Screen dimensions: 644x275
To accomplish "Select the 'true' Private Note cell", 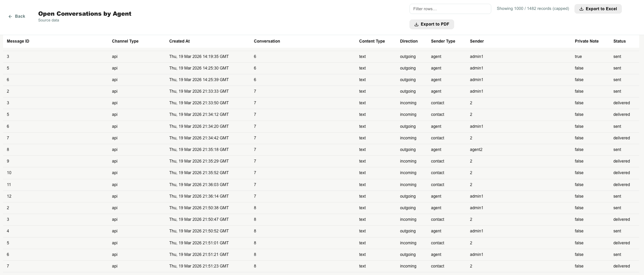I will coord(578,57).
